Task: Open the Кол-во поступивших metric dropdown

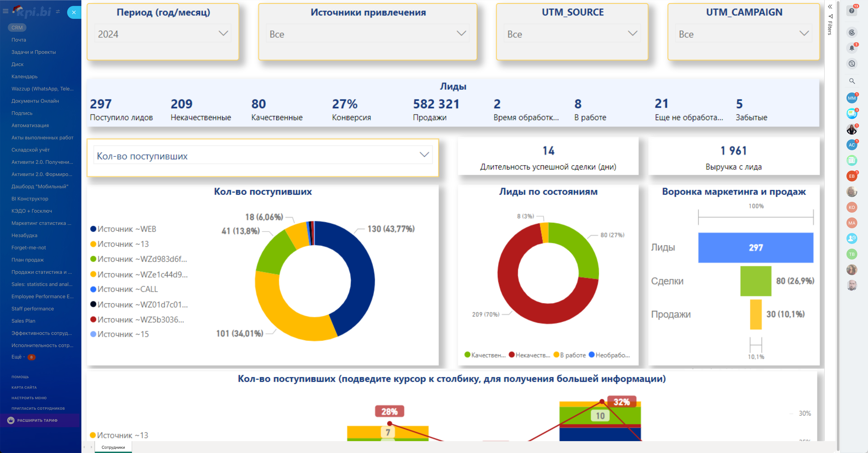Action: click(x=262, y=156)
